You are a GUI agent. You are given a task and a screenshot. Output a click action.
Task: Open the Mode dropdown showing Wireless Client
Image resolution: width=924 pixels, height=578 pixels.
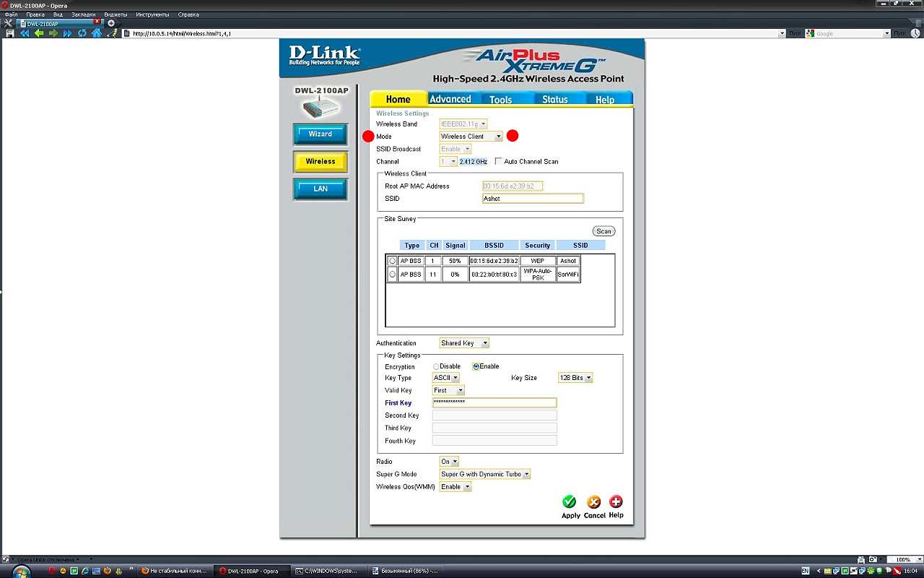click(471, 137)
